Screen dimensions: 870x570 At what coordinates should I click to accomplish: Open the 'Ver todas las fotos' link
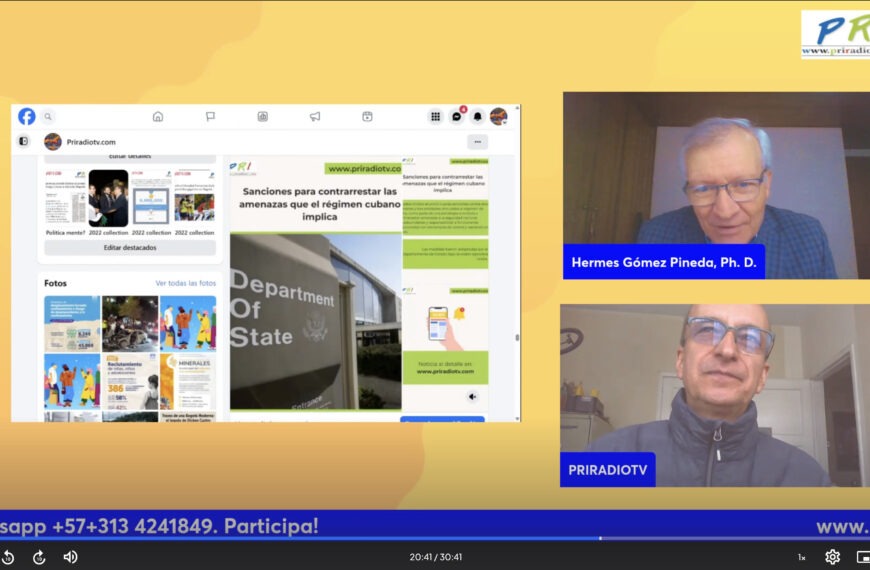point(185,283)
